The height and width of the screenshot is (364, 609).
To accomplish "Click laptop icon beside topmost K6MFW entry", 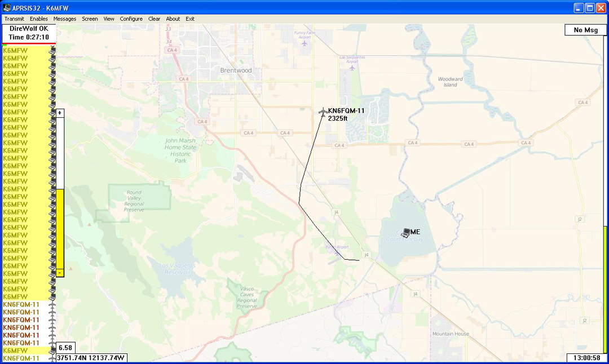I will 52,51.
